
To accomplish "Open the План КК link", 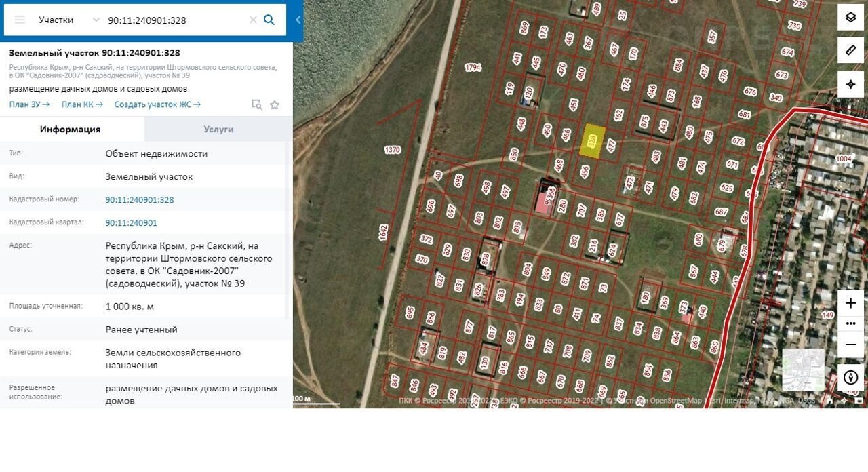I will 82,104.
